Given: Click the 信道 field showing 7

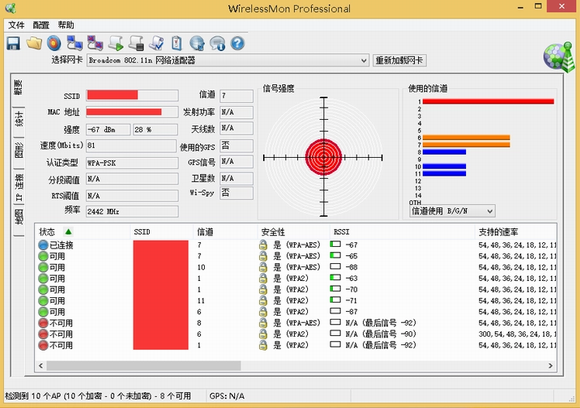Looking at the screenshot, I should click(x=237, y=96).
